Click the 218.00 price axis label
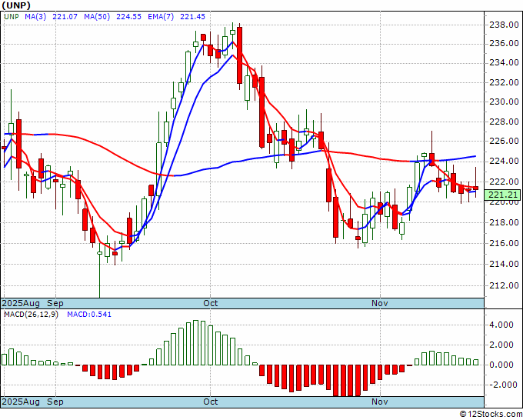The height and width of the screenshot is (420, 523). click(504, 222)
